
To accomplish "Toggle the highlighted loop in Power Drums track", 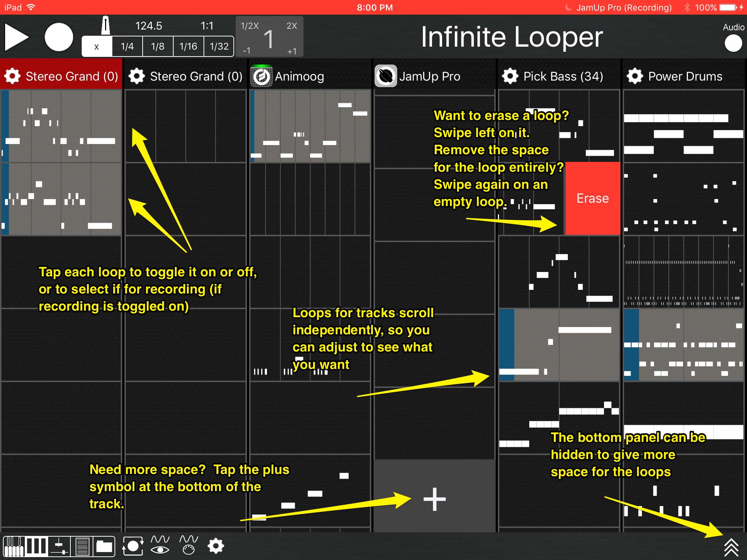I will pyautogui.click(x=684, y=345).
